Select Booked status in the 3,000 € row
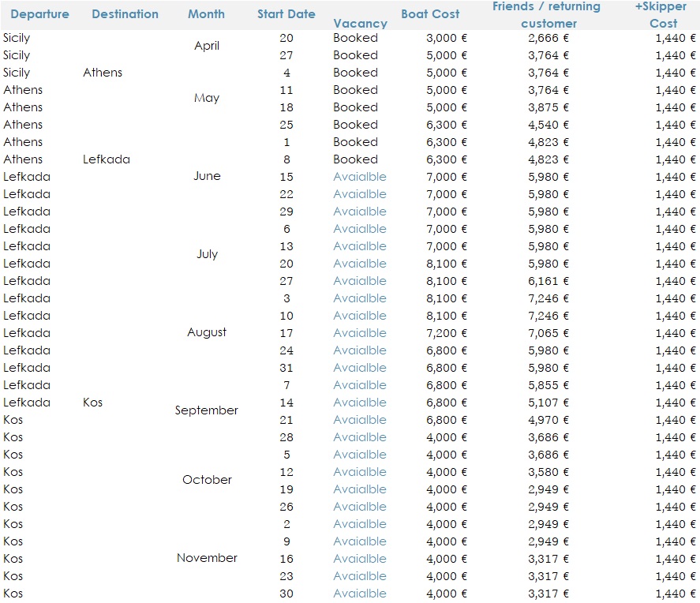This screenshot has height=603, width=700. point(355,38)
